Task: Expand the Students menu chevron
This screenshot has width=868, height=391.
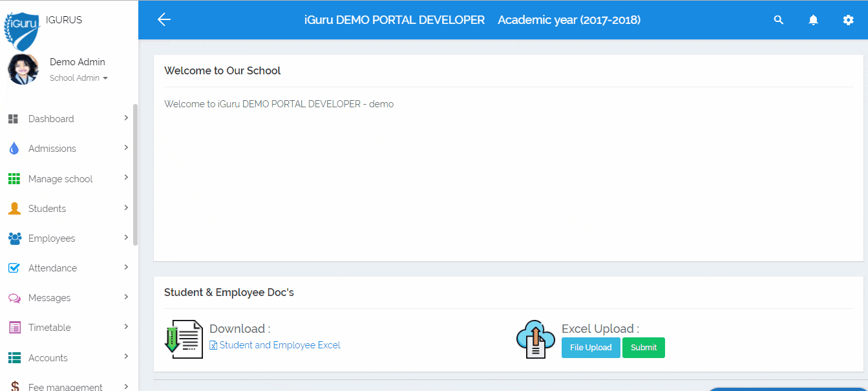Action: (126, 207)
